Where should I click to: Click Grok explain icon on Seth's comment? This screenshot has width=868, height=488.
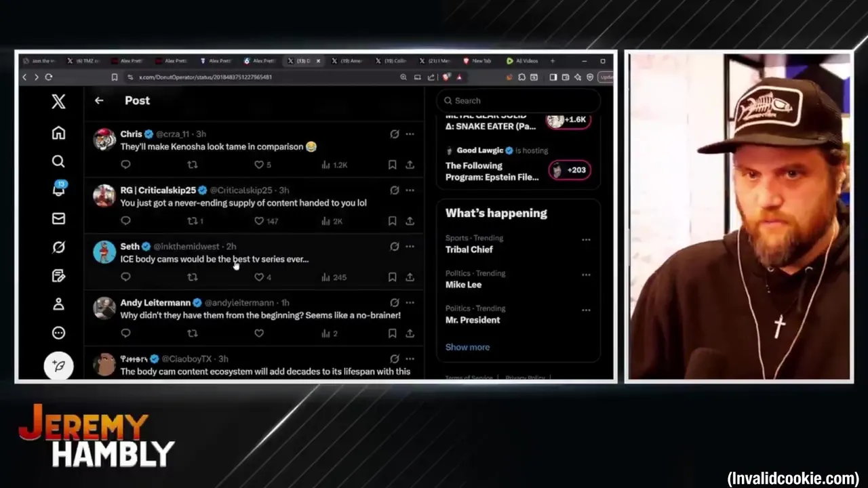click(394, 247)
